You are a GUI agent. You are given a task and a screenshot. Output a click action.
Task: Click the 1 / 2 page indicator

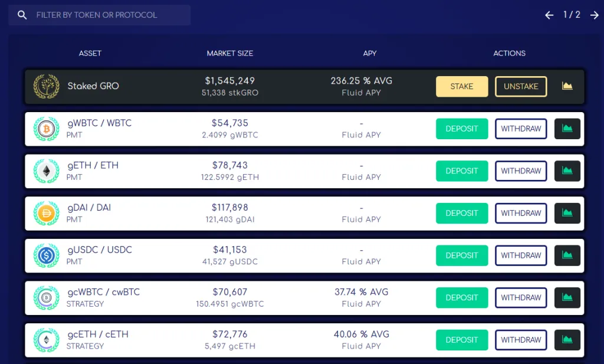coord(572,15)
